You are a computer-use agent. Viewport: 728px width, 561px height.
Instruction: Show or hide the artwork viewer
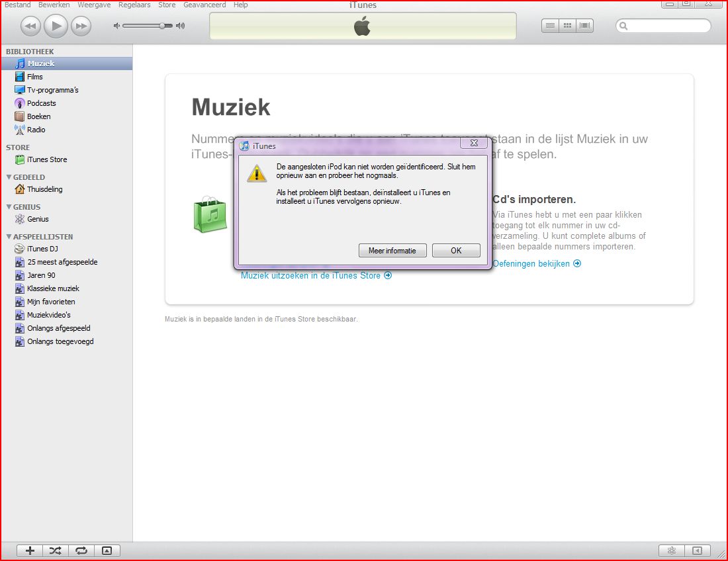[107, 551]
